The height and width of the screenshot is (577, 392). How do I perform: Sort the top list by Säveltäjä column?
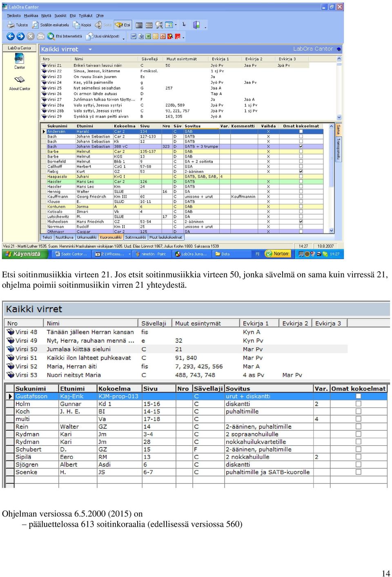tap(149, 59)
